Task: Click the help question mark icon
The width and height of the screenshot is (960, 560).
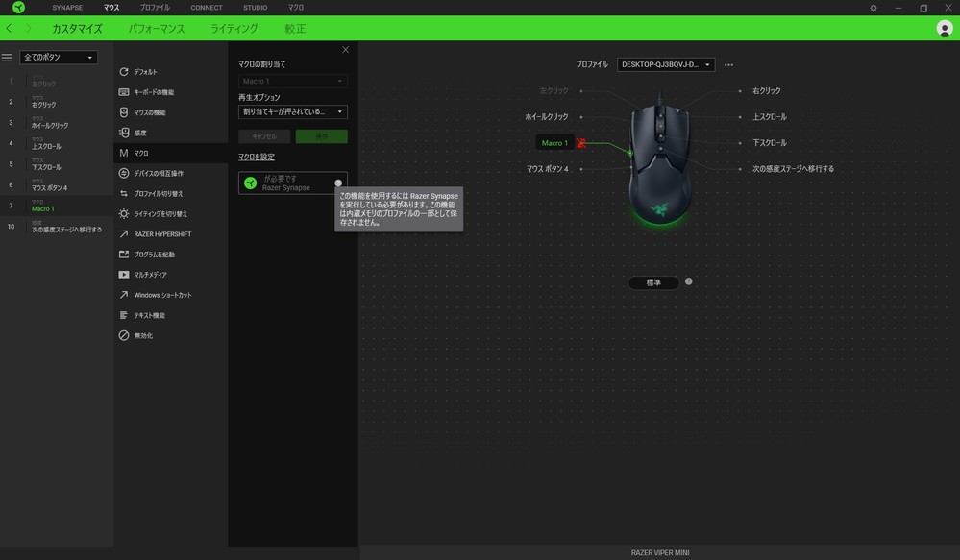Action: (x=688, y=281)
